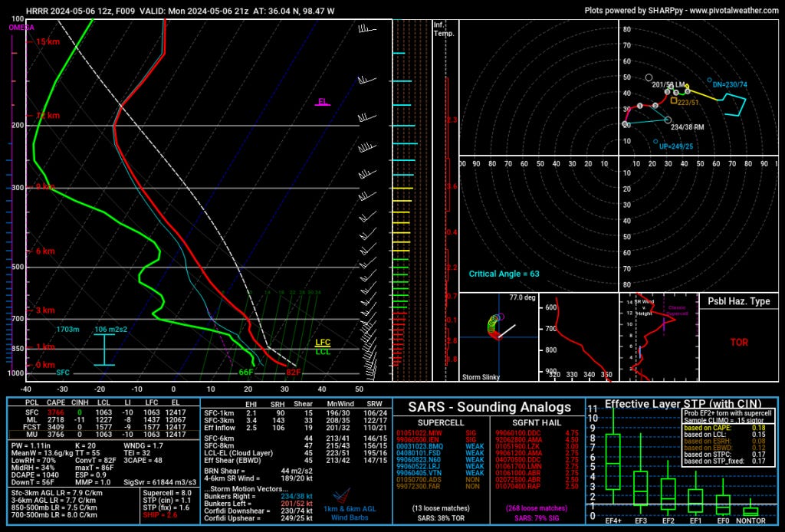Click the green LCL level label

tap(323, 352)
